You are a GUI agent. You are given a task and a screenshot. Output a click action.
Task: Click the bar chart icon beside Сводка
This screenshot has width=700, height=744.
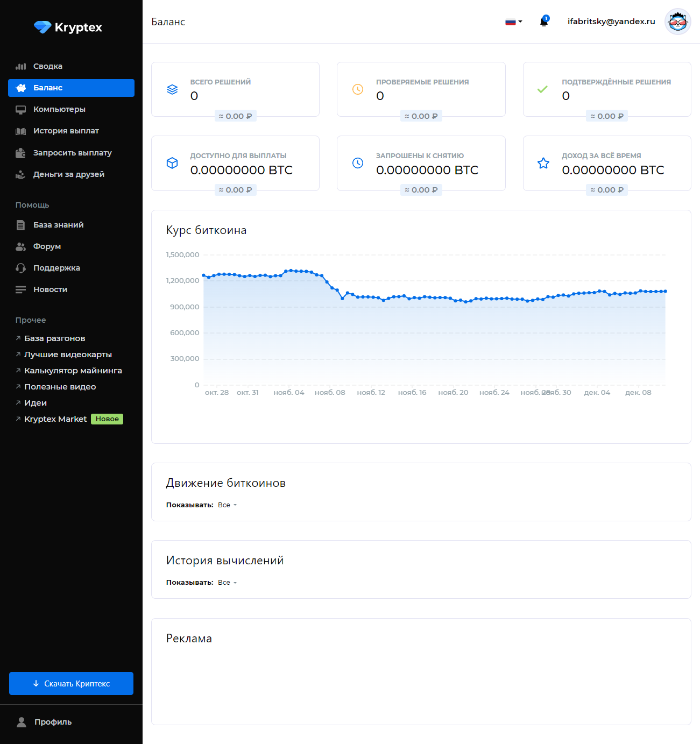pyautogui.click(x=21, y=66)
